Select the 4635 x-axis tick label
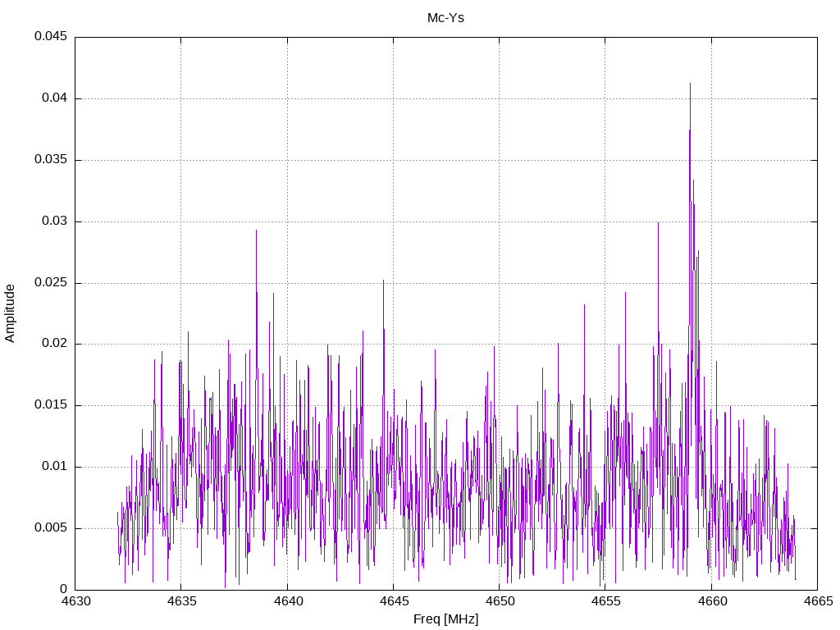This screenshot has width=840, height=630. [x=180, y=602]
